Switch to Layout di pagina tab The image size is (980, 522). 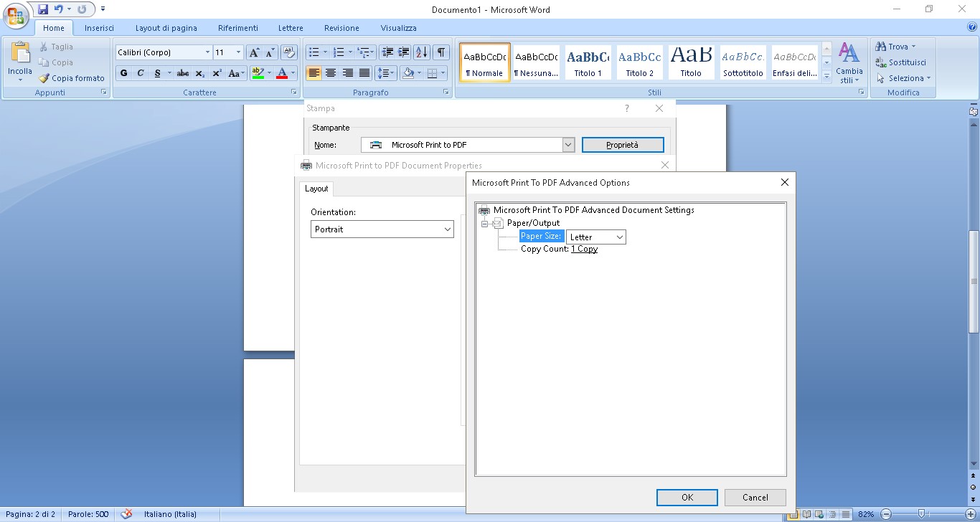coord(166,28)
